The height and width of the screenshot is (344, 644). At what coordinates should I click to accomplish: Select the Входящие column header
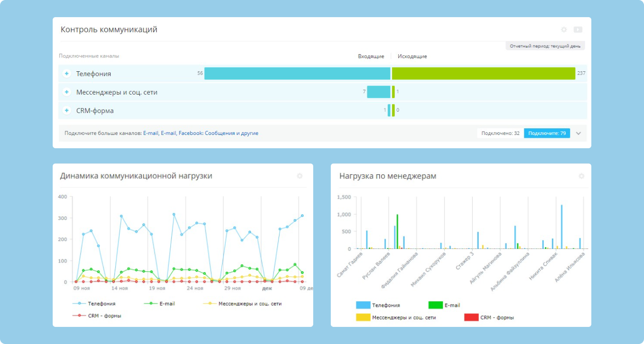(372, 56)
